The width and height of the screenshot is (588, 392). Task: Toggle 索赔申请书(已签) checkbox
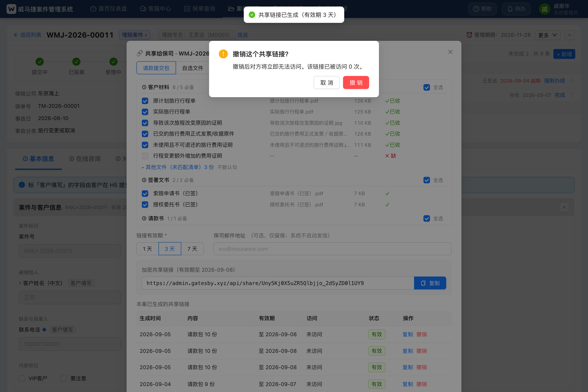coord(145,194)
